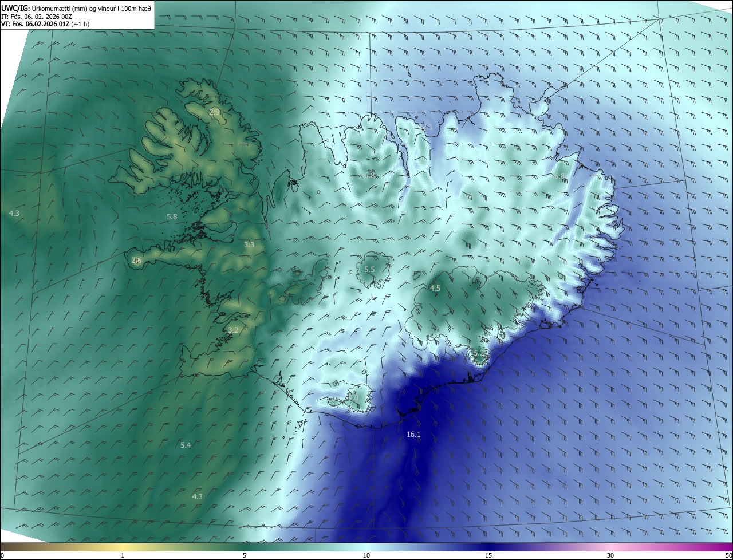Click the 0 tick on the color scale
Image resolution: width=733 pixels, height=560 pixels.
click(2, 555)
